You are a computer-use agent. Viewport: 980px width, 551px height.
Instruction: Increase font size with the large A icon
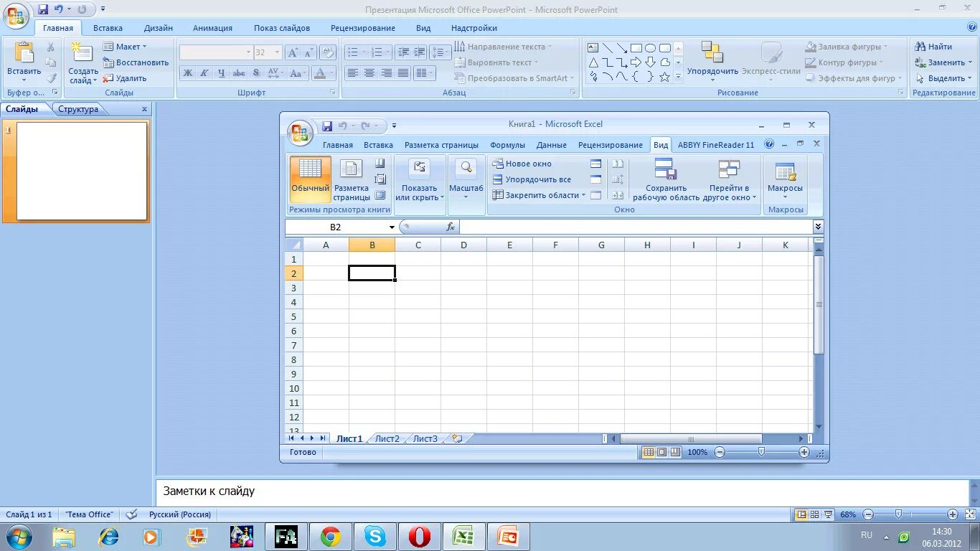[x=293, y=52]
